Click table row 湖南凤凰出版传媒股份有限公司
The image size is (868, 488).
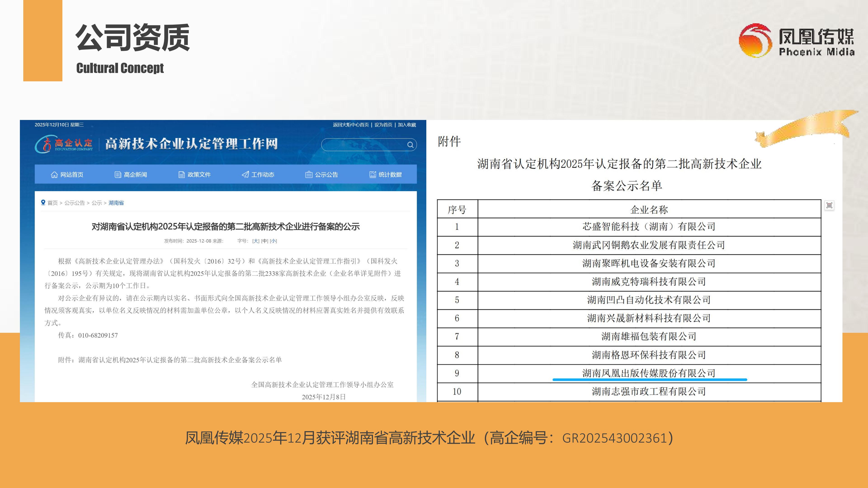pyautogui.click(x=629, y=373)
